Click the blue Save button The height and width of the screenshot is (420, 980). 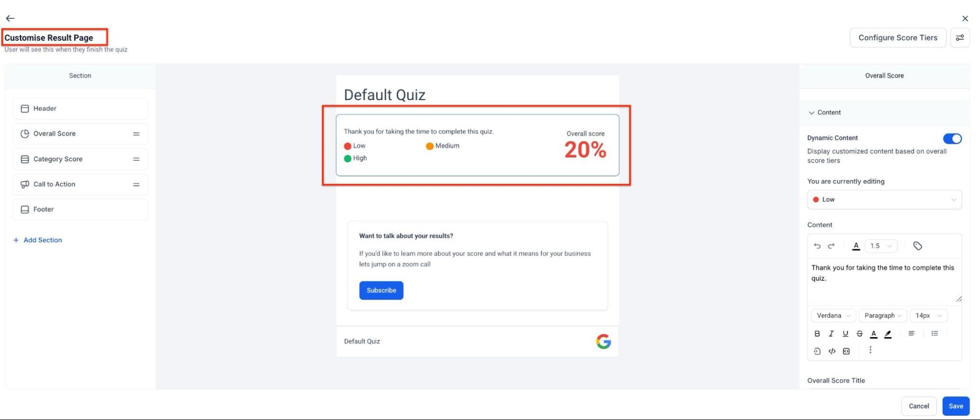tap(955, 406)
